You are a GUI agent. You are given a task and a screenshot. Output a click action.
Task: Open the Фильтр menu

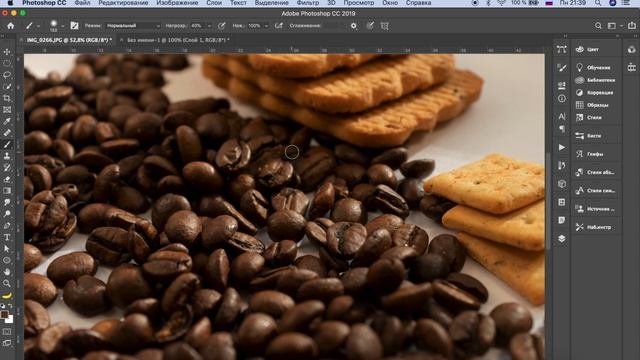click(x=308, y=3)
